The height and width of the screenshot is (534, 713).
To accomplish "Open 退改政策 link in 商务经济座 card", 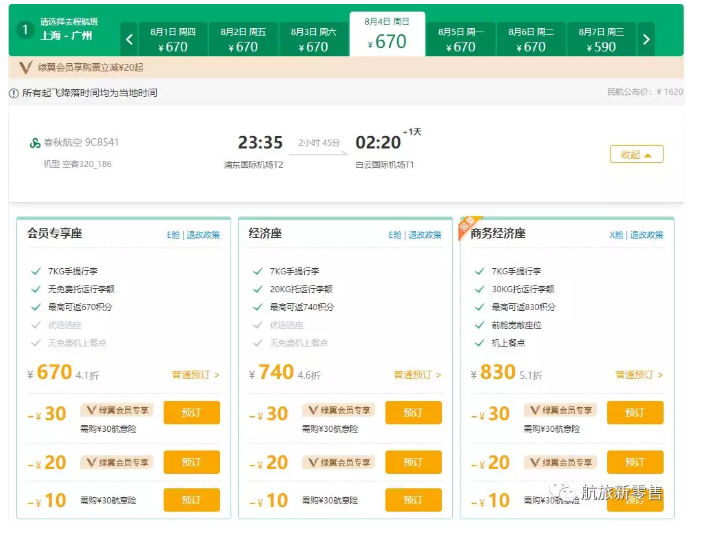I will 647,235.
